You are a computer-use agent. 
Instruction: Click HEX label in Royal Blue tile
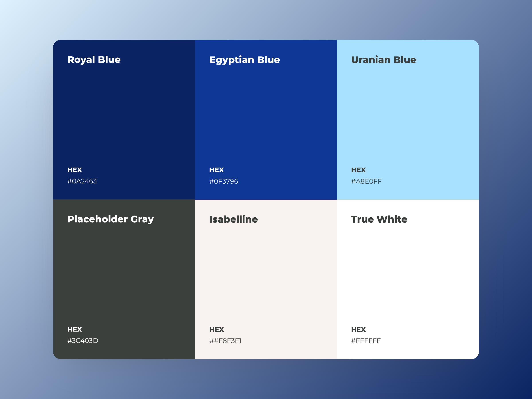point(74,170)
